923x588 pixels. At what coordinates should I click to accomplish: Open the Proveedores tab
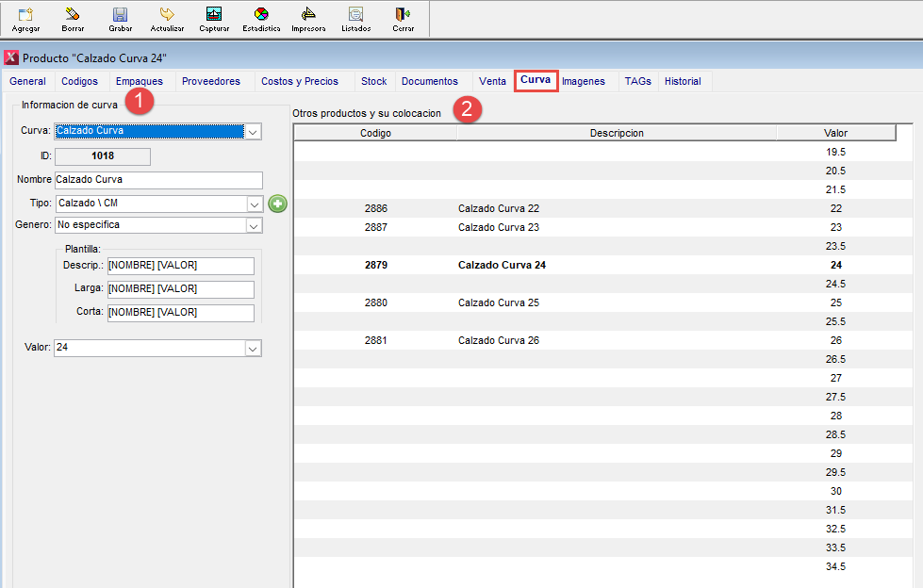pos(210,82)
